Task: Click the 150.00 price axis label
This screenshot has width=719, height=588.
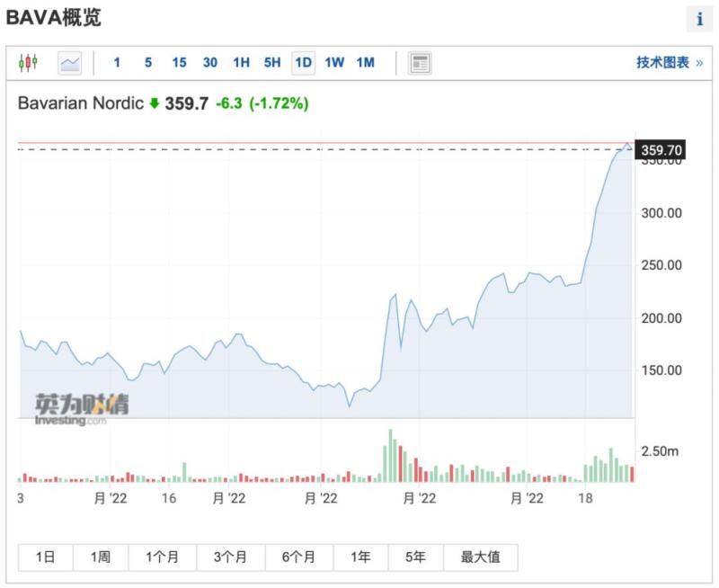Action: tap(661, 370)
